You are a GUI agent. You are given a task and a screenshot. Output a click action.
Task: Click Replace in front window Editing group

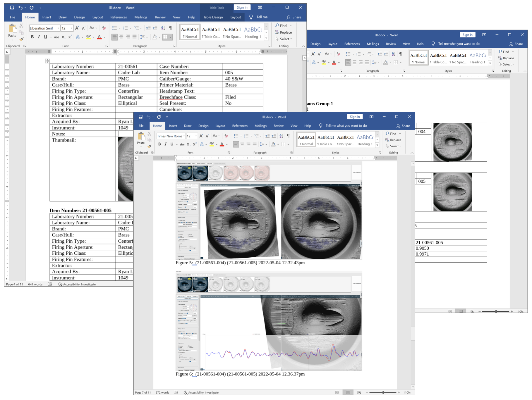coord(393,140)
